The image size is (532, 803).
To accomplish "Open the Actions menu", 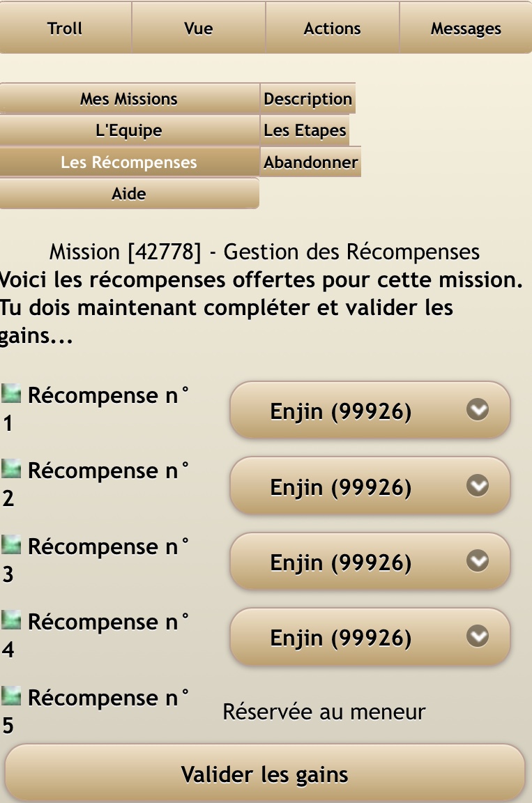I will (333, 29).
